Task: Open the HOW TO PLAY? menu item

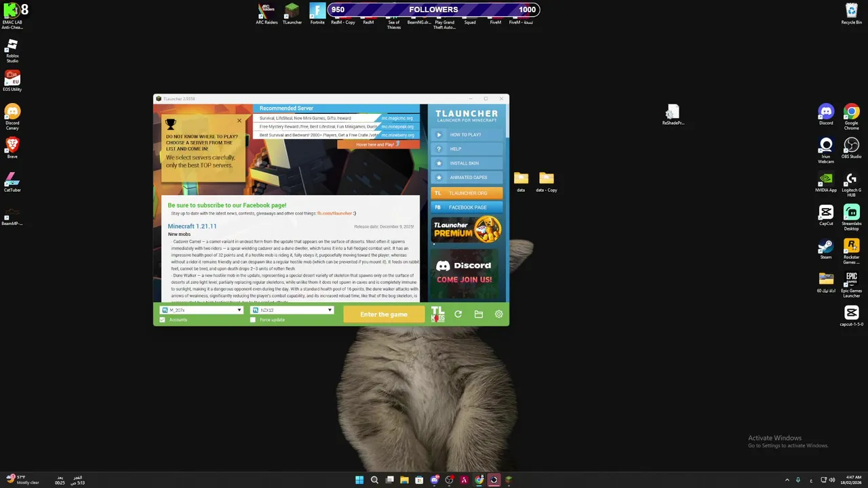Action: click(467, 135)
